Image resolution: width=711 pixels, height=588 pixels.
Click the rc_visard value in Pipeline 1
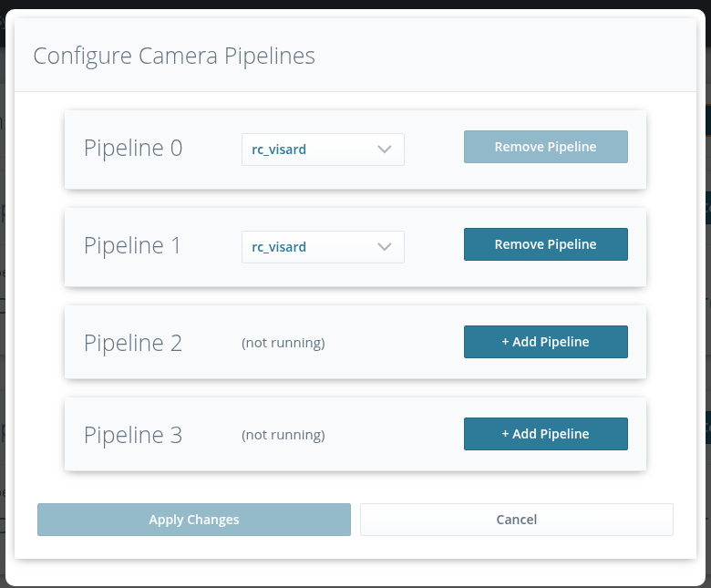point(279,247)
